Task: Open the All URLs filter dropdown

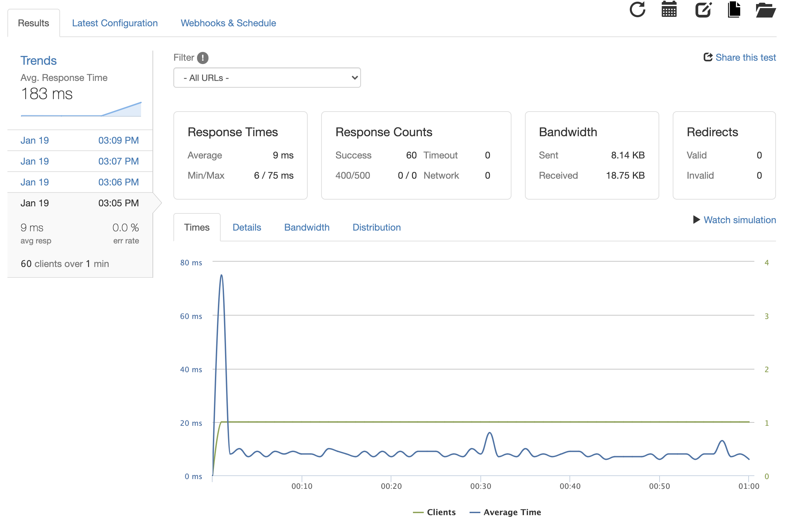Action: pos(267,78)
